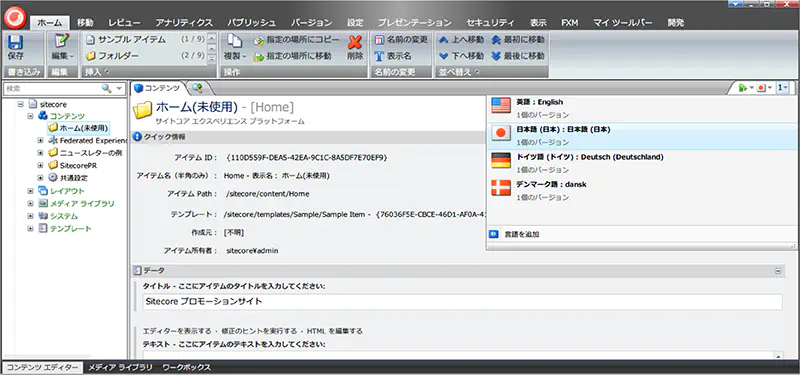The width and height of the screenshot is (800, 375).
Task: Open the language flag dropdown
Action: (x=765, y=88)
